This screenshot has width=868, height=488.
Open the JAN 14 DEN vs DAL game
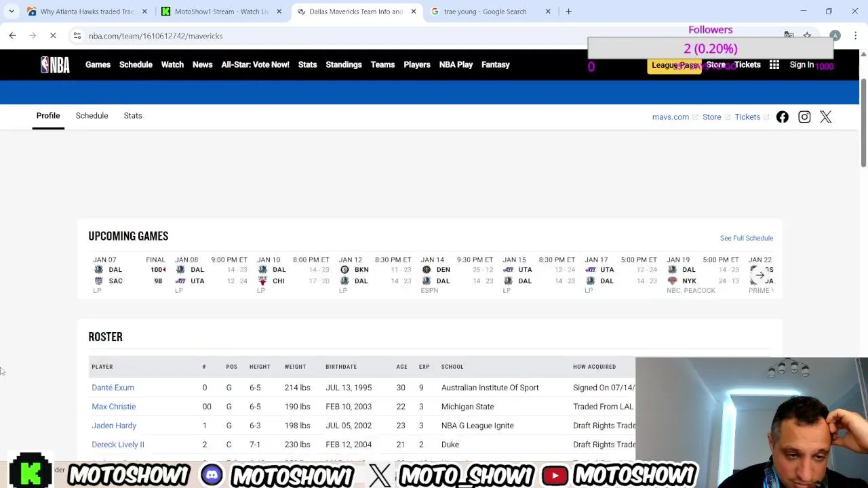pos(456,275)
